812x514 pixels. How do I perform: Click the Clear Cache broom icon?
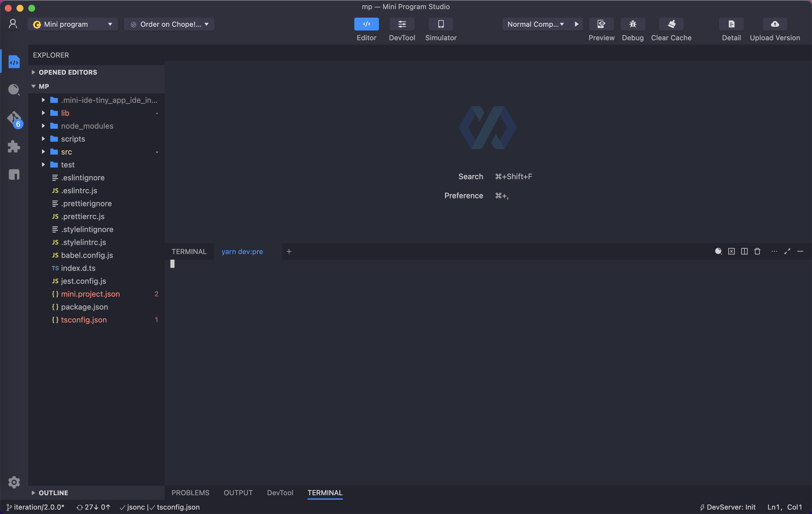coord(671,24)
